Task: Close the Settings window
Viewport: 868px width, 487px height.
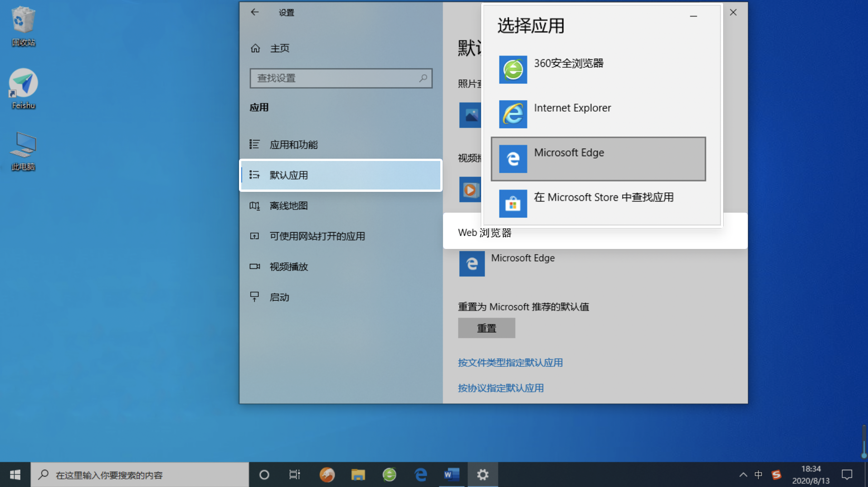Action: (733, 13)
